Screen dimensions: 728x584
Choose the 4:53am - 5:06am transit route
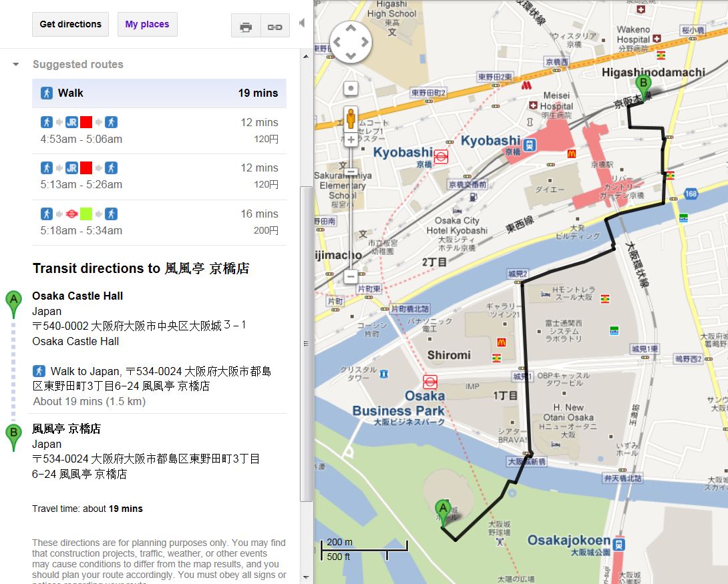(159, 131)
